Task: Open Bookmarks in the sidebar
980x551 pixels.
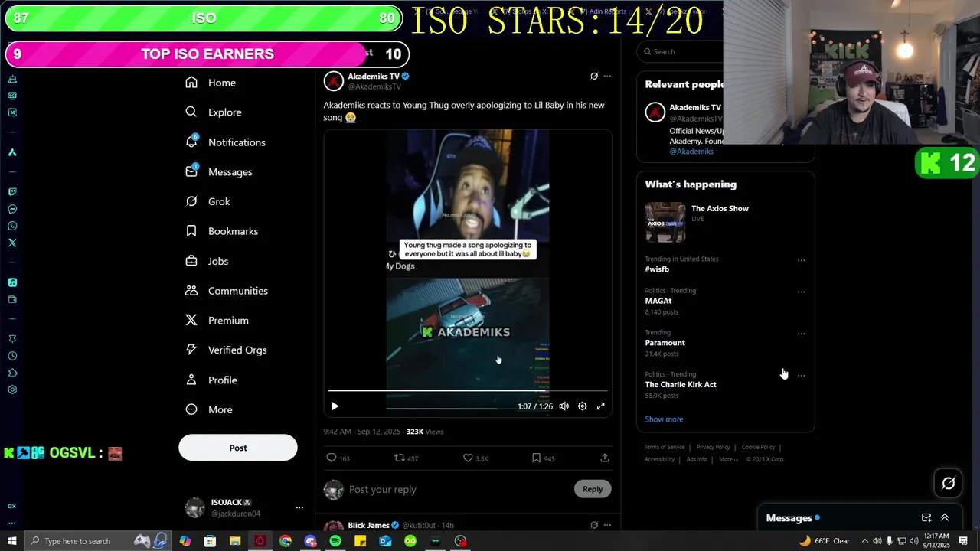Action: [x=222, y=231]
